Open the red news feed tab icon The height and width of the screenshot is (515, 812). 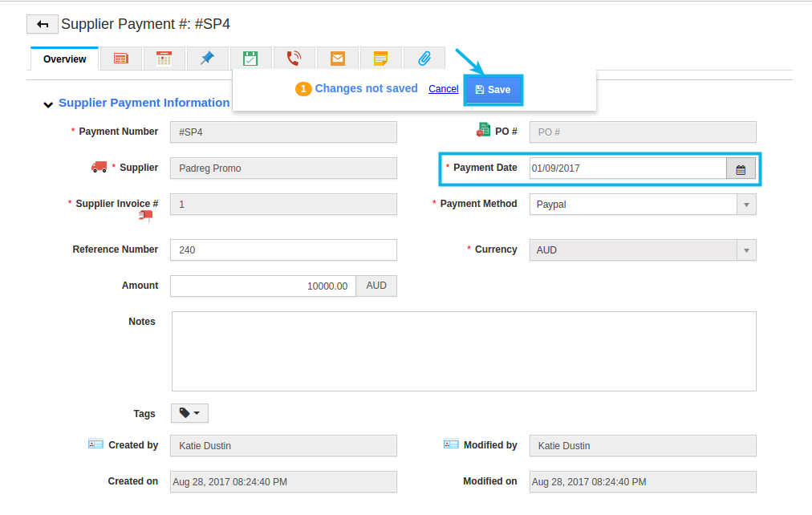[120, 59]
